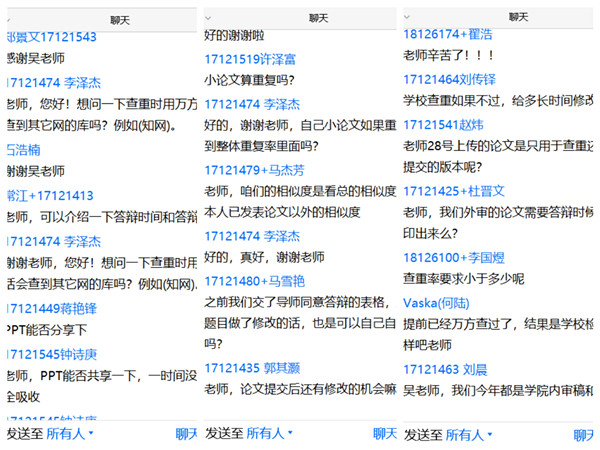600x450 pixels.
Task: Click sender 17121449蒋艳锋
Action: pos(51,308)
